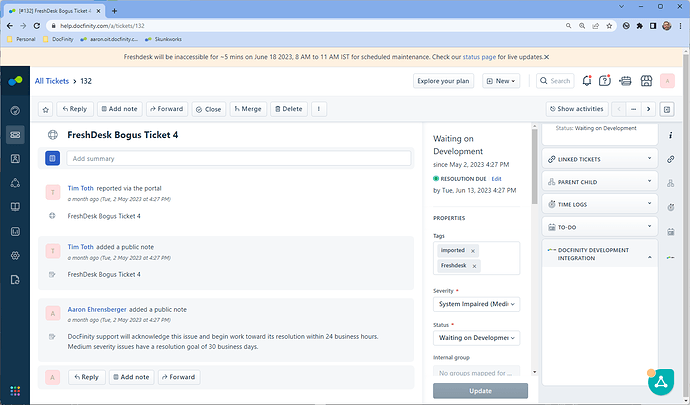Dismiss the maintenance banner

click(547, 57)
